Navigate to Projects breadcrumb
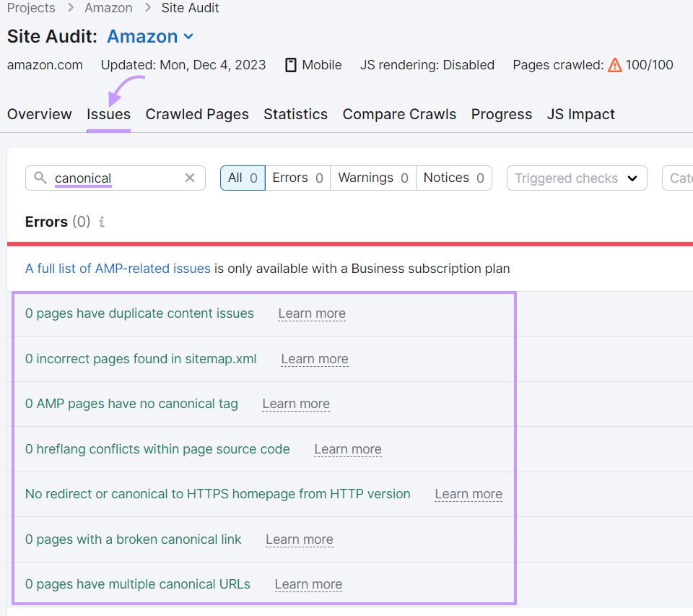 click(x=31, y=8)
